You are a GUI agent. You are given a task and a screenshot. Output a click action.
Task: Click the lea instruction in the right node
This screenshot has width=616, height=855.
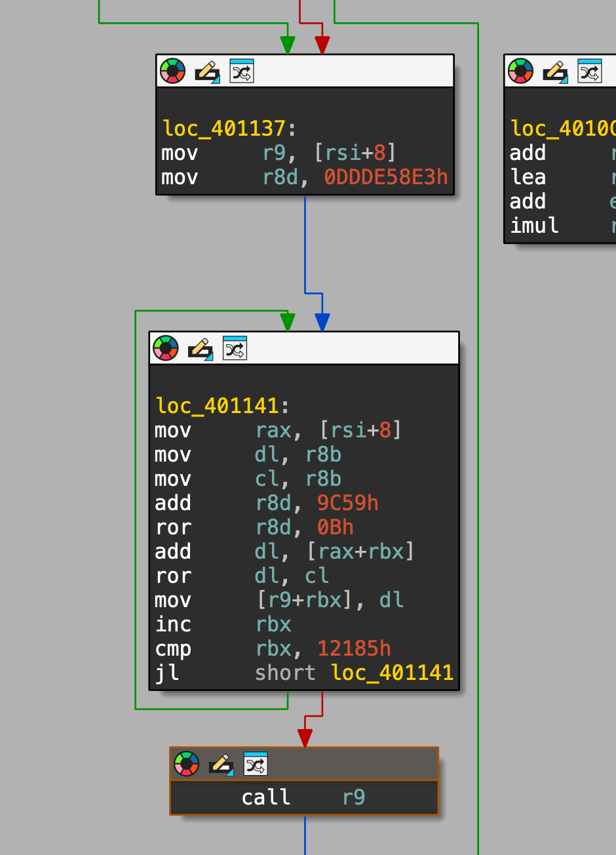click(562, 177)
